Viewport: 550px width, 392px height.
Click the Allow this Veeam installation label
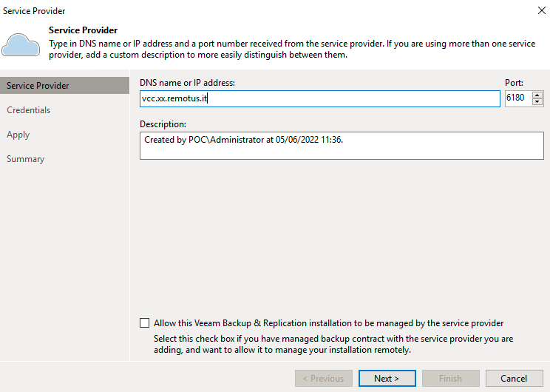329,323
